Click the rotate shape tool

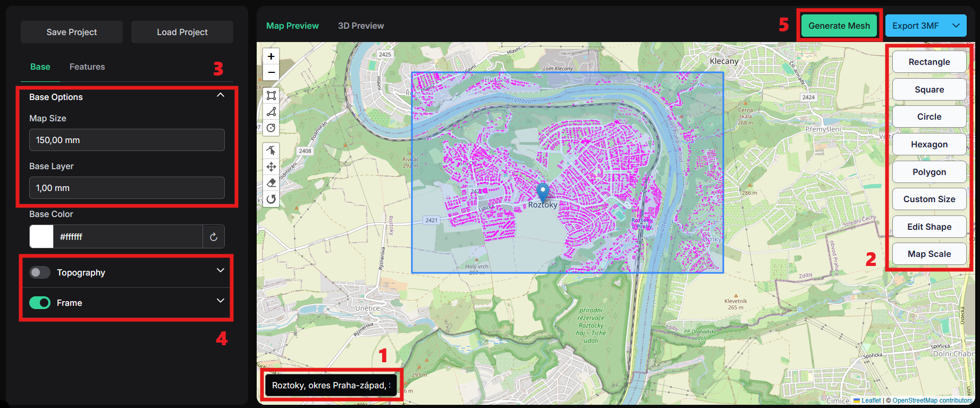271,199
